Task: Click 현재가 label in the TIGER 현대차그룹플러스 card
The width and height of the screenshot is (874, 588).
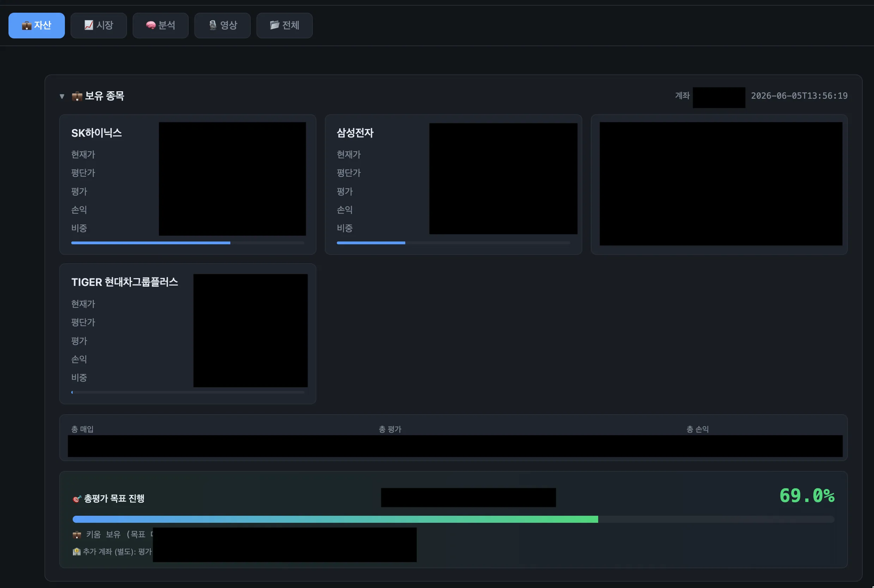Action: point(83,304)
